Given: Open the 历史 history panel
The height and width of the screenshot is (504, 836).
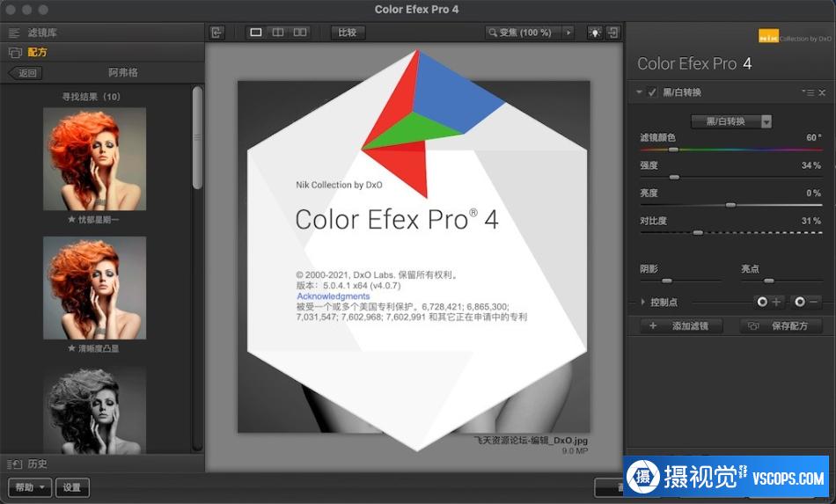Looking at the screenshot, I should (x=102, y=464).
